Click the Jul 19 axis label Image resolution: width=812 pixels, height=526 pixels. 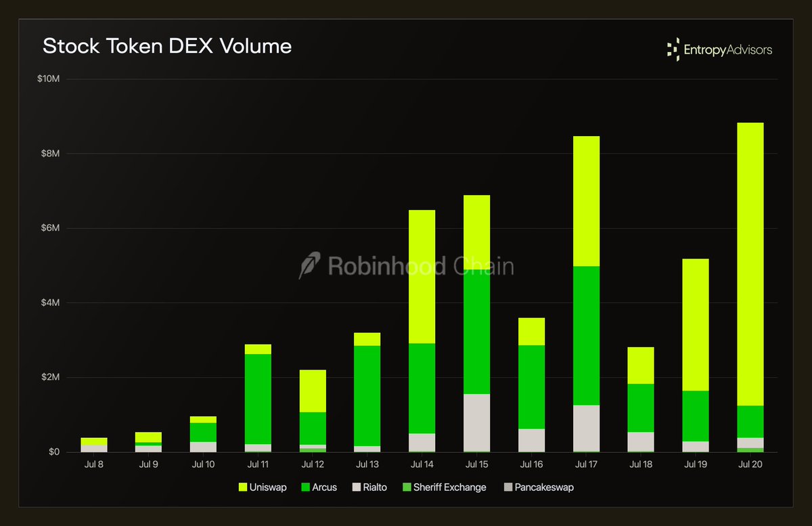[695, 465]
